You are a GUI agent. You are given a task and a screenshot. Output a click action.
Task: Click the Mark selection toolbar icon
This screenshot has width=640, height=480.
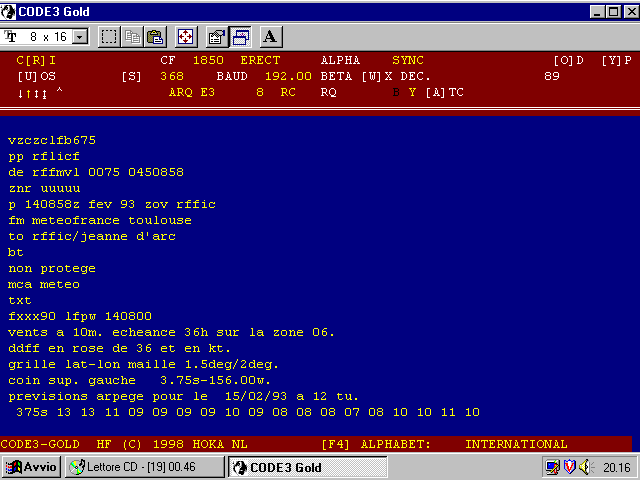click(110, 37)
